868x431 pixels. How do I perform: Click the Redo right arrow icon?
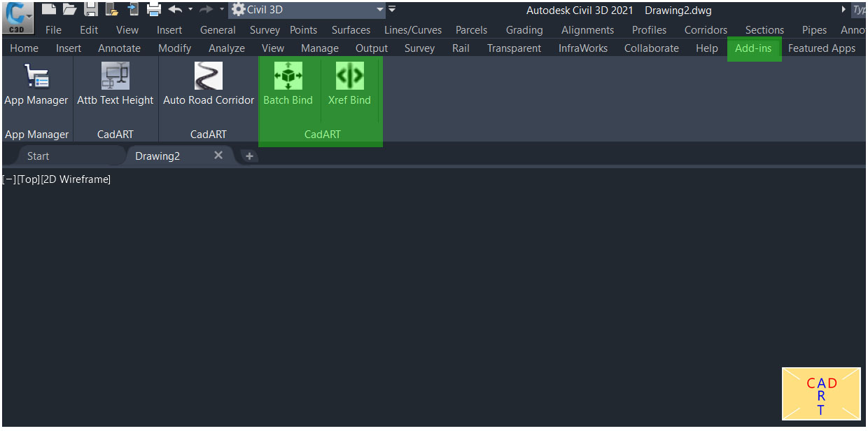(207, 9)
